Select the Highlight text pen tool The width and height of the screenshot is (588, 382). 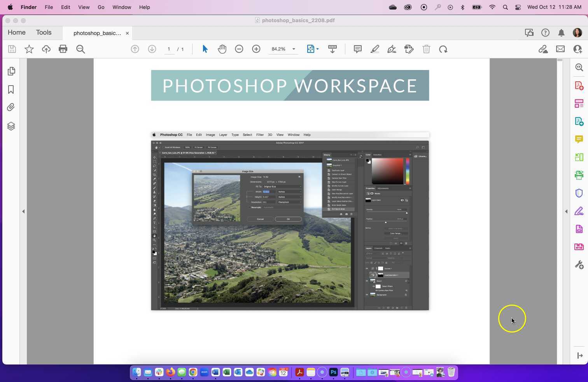374,49
